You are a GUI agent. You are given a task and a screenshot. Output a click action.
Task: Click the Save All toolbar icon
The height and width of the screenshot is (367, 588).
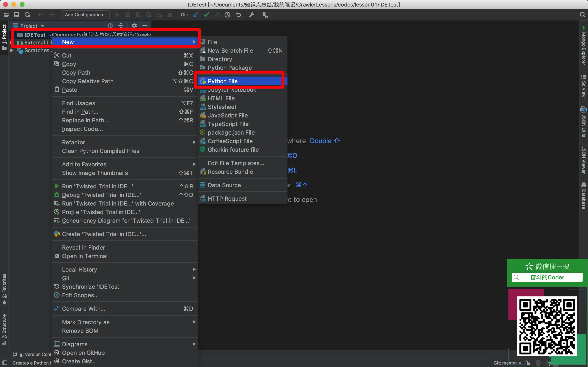(17, 15)
